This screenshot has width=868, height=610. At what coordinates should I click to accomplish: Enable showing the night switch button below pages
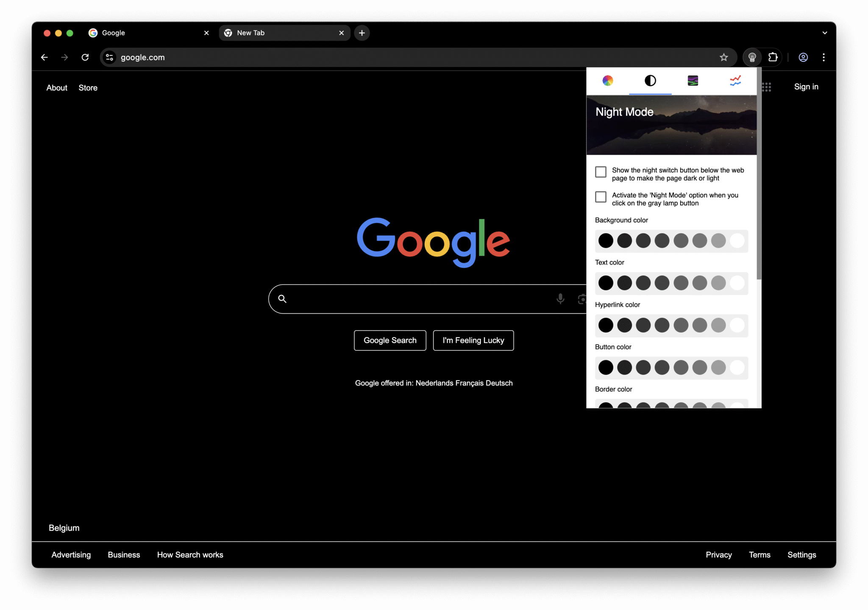[601, 172]
